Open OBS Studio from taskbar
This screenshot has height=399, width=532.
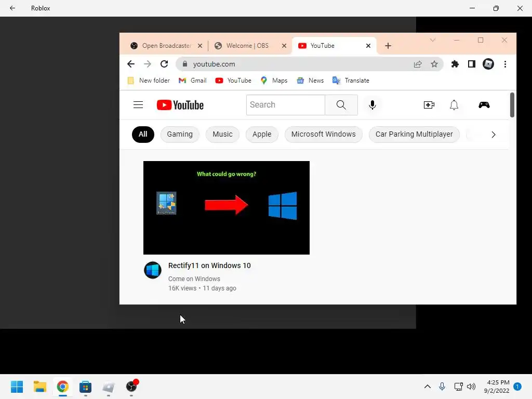tap(131, 387)
